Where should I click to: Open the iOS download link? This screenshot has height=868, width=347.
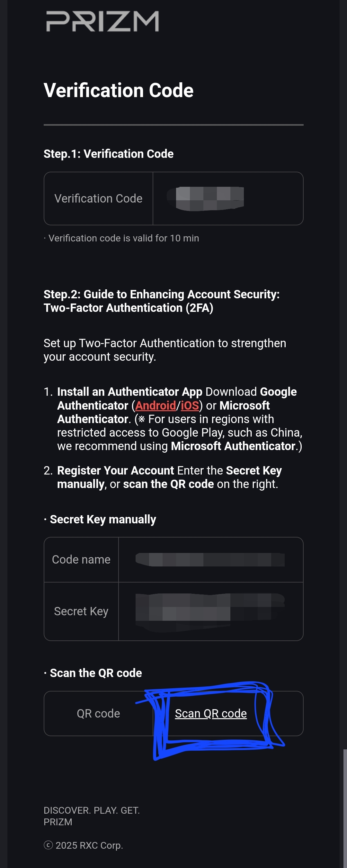click(x=190, y=405)
